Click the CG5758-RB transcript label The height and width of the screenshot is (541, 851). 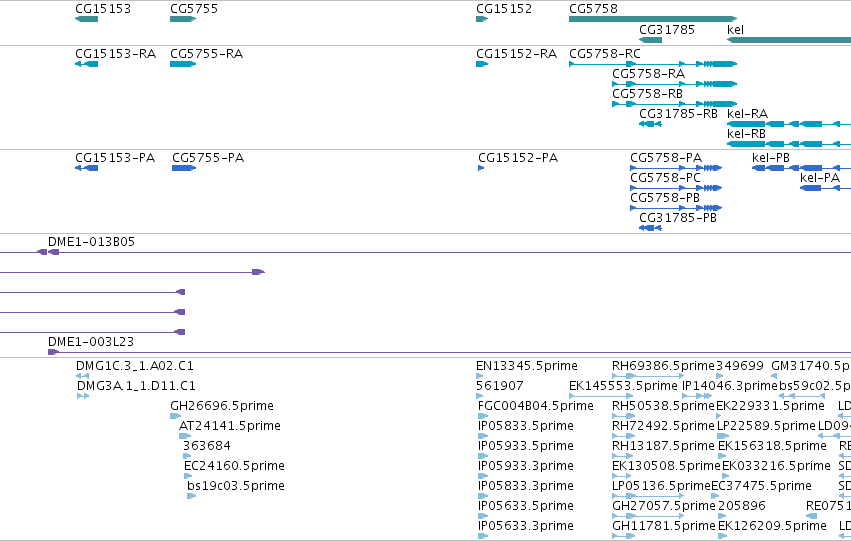[647, 94]
